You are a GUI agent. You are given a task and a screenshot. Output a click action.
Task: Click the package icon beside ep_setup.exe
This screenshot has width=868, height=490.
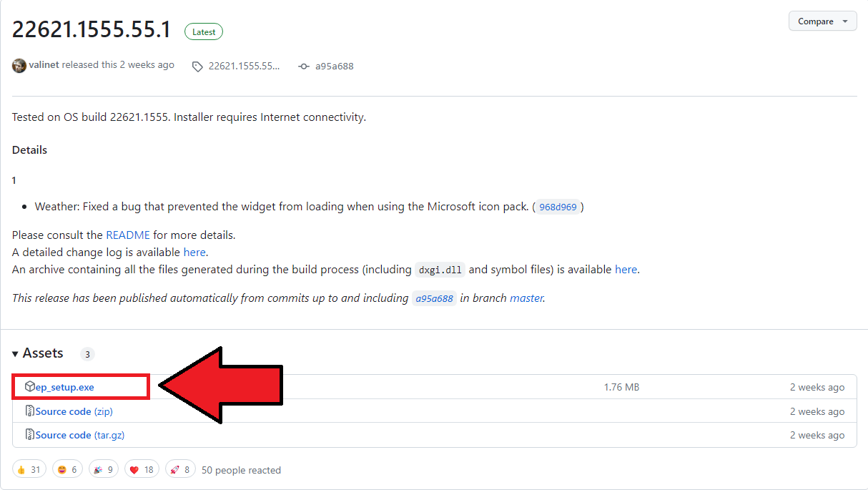29,387
